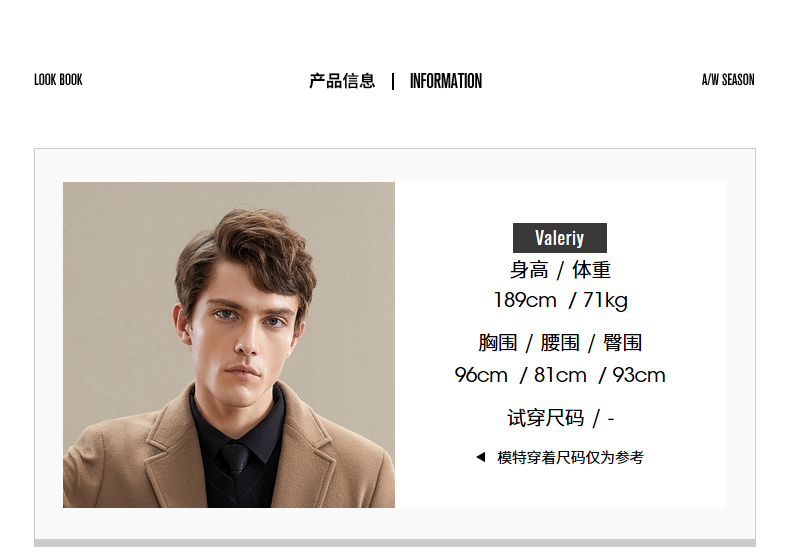Select the INFORMATION heading
The image size is (790, 553).
(446, 81)
